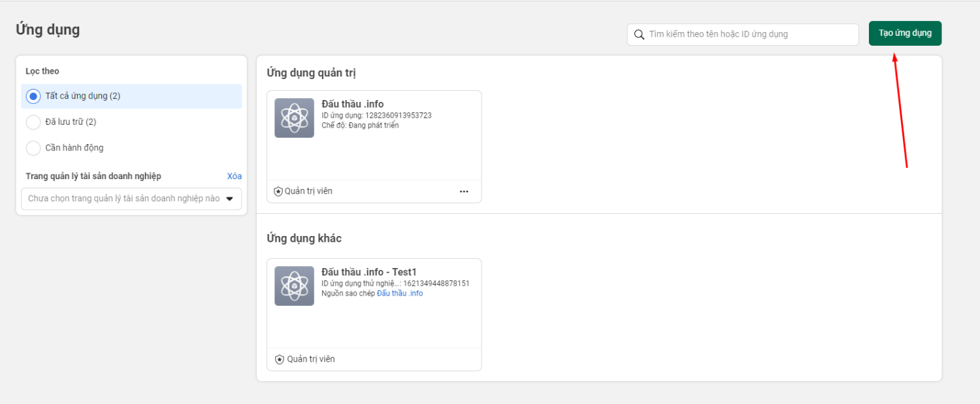Viewport: 980px width, 404px height.
Task: Open three-dot options menu on Đấu thầu .info card
Action: 464,192
